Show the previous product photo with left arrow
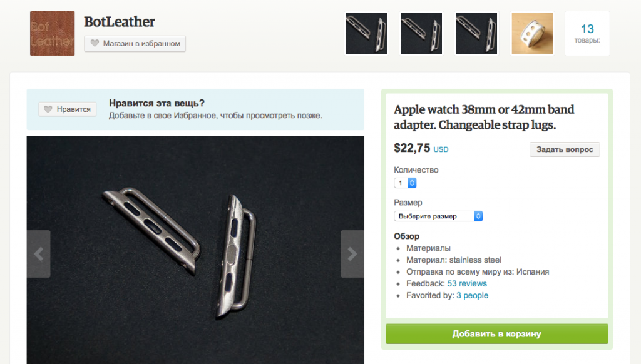The height and width of the screenshot is (364, 641). [x=39, y=254]
